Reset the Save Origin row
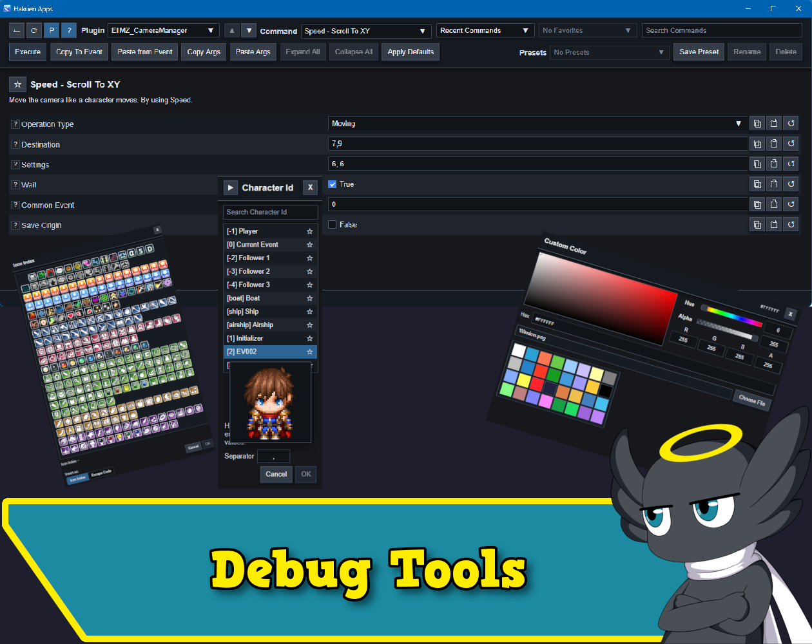 [x=791, y=224]
